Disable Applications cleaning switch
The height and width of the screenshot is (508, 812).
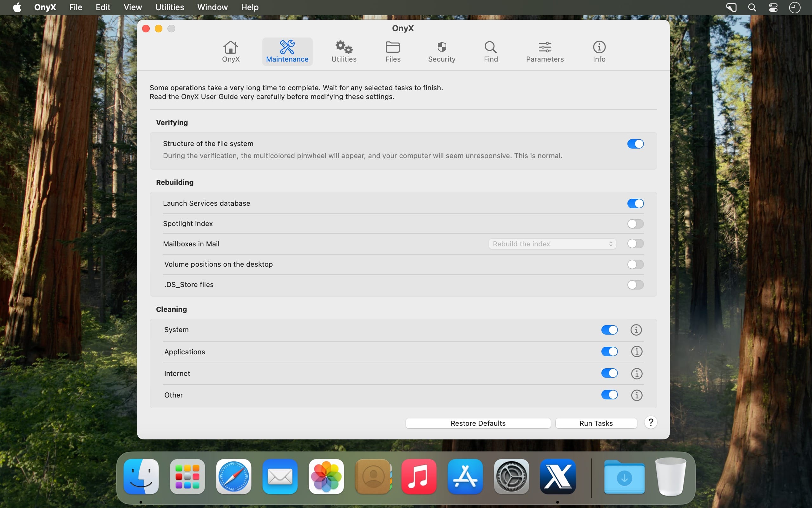point(609,351)
